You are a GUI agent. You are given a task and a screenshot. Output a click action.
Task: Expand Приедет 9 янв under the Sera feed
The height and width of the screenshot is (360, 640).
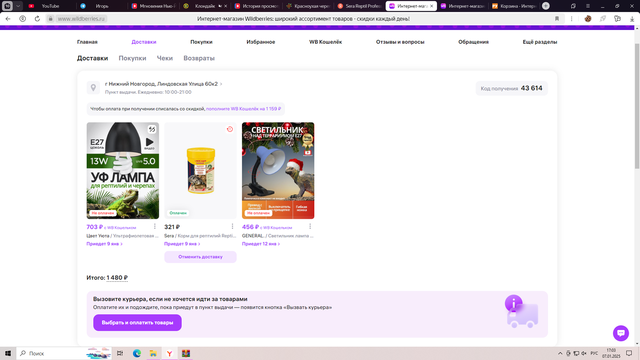click(182, 244)
